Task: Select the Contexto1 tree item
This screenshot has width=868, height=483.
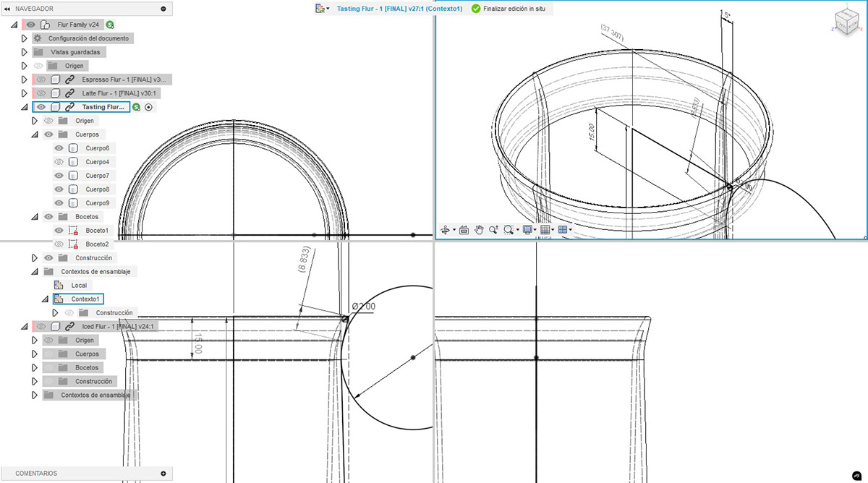Action: pyautogui.click(x=77, y=299)
